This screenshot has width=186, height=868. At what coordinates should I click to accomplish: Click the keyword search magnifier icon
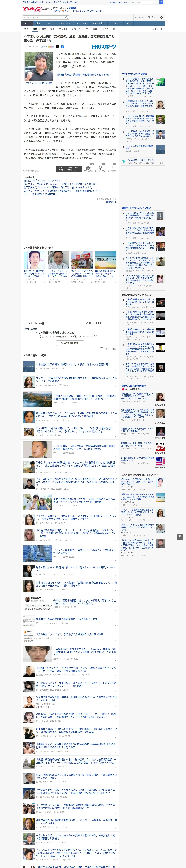66,17
